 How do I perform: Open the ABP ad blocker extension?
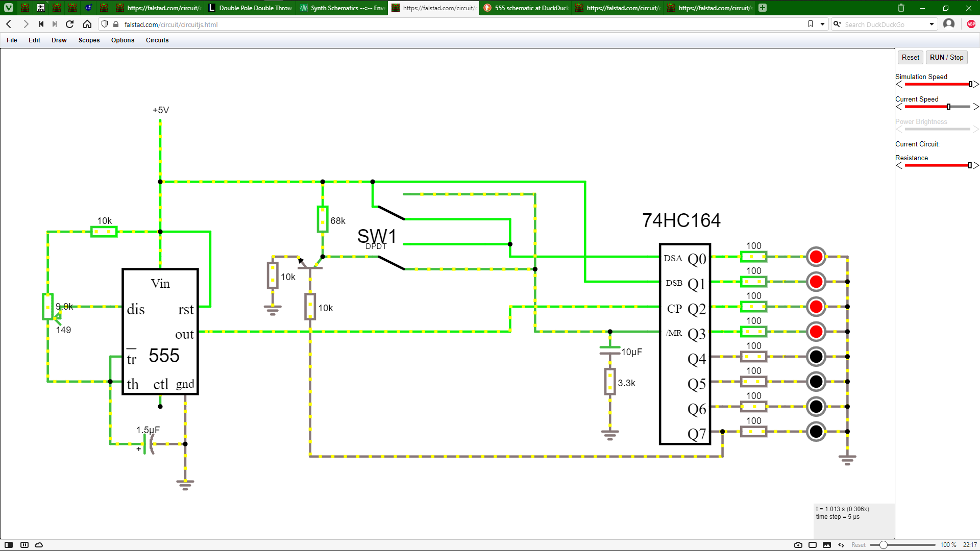pyautogui.click(x=971, y=24)
